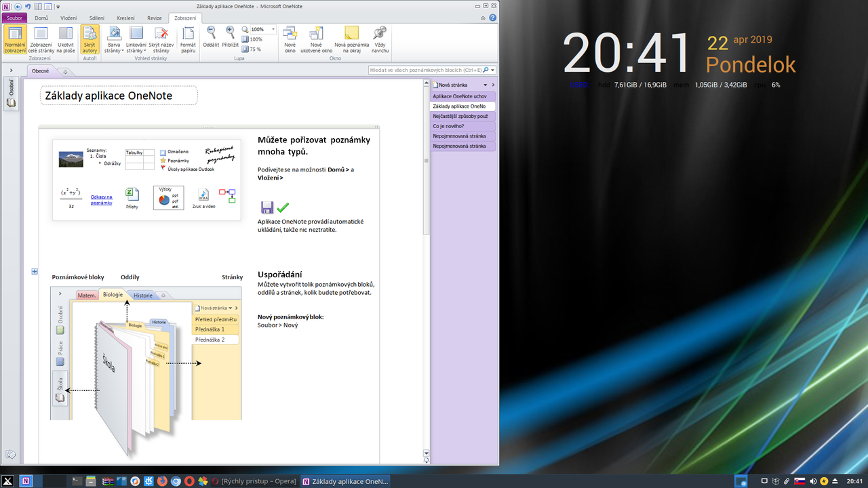
Task: Open Nová stránka dropdown arrow
Action: click(x=484, y=85)
